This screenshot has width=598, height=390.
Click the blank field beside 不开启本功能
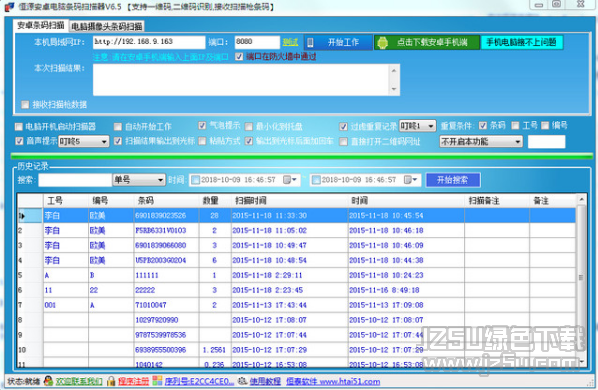click(x=546, y=142)
